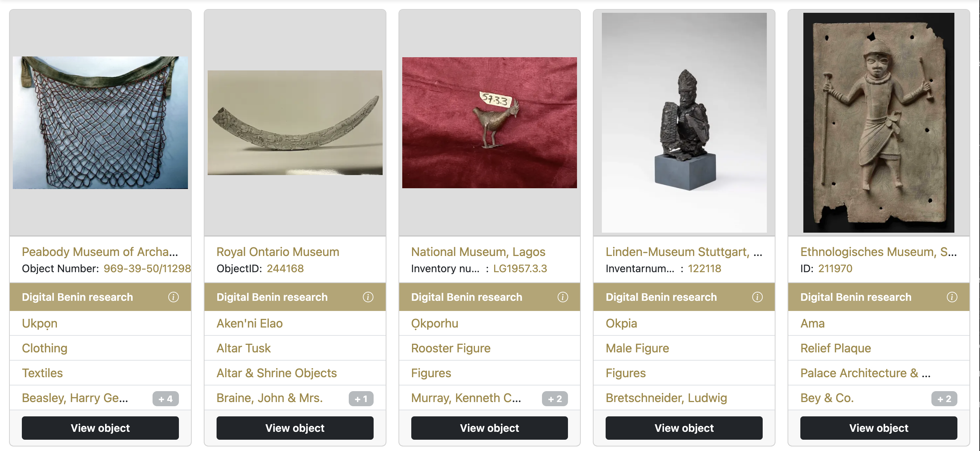
Task: Expand the +1 badge beside Braine, John
Action: 361,399
